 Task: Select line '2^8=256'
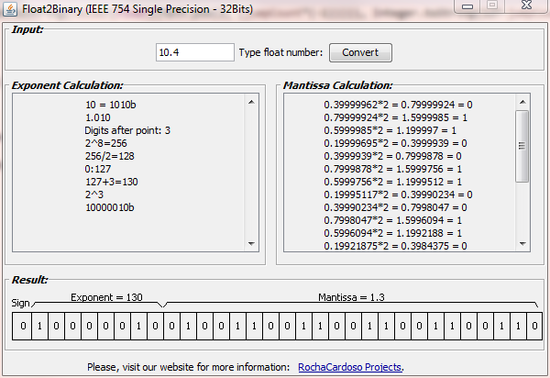pyautogui.click(x=106, y=143)
